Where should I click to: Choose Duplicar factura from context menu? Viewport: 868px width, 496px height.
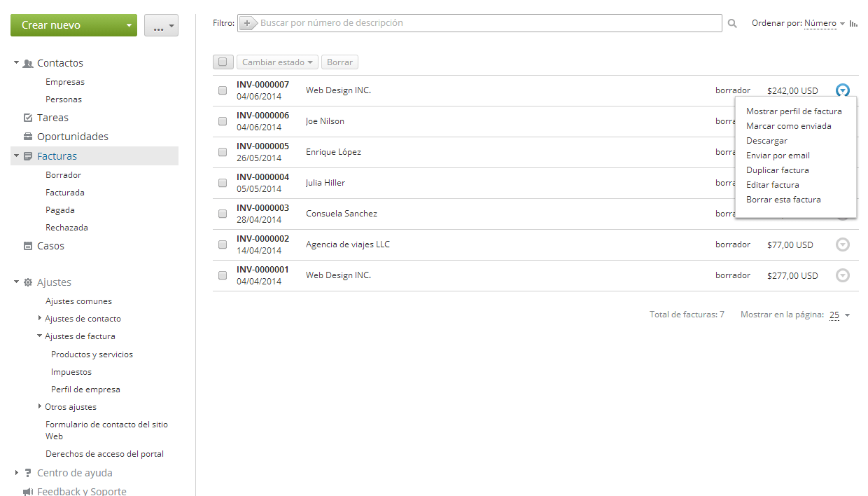[777, 170]
